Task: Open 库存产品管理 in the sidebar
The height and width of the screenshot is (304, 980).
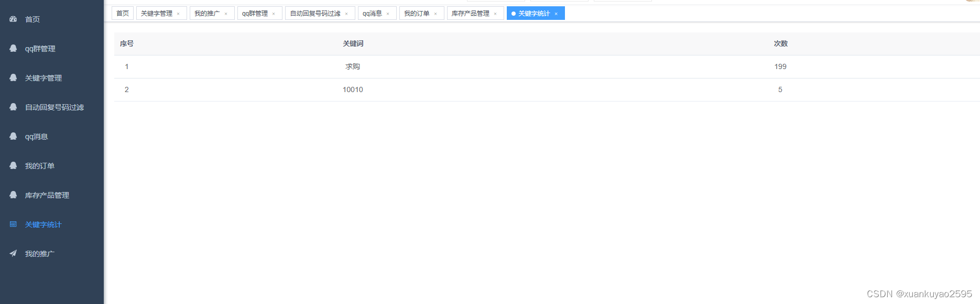Action: coord(52,195)
